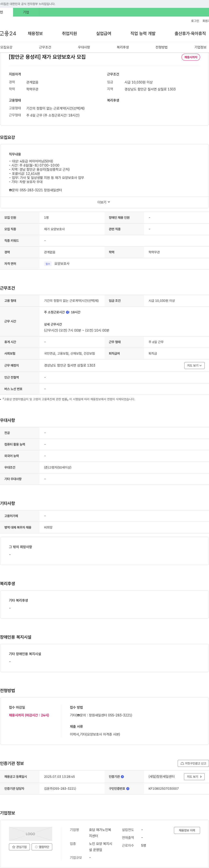The width and height of the screenshot is (209, 868).
Task: Click the address 경상남도 함안군 칠서면 삼칠로 1303 in 근무 예정지
Action: click(69, 365)
